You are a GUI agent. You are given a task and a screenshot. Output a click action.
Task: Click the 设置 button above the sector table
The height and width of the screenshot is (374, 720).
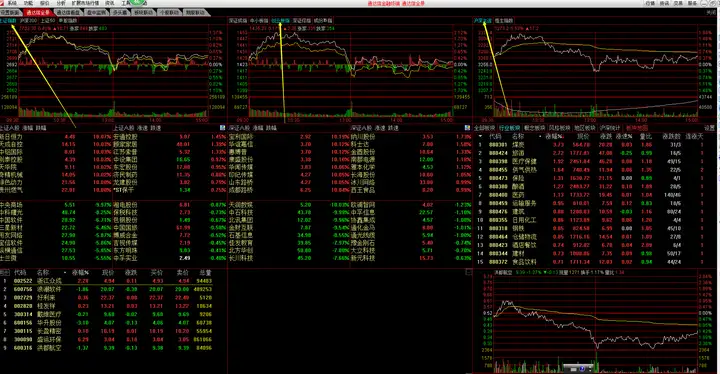pyautogui.click(x=709, y=128)
